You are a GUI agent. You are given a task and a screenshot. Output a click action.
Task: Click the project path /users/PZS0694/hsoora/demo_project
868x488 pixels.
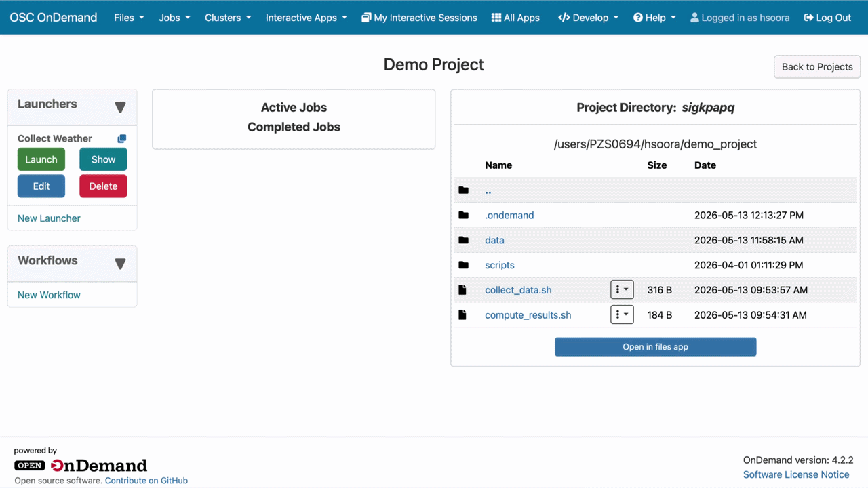point(655,144)
